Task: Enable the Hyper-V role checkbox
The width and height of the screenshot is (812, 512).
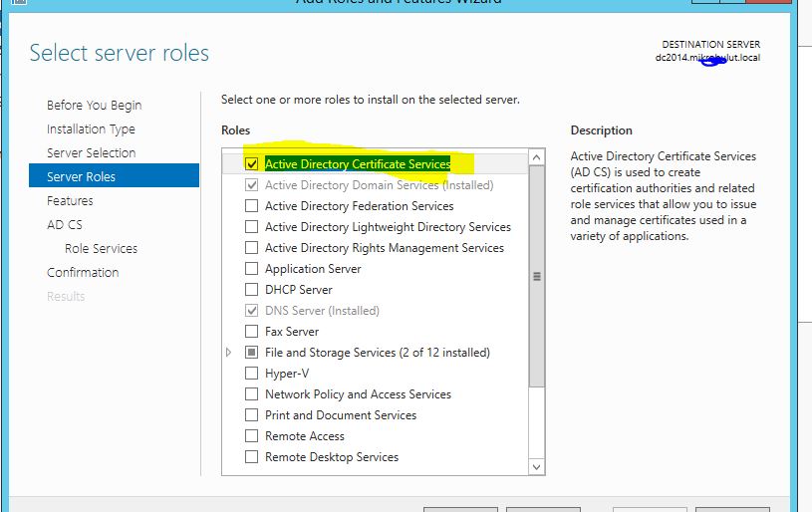Action: pyautogui.click(x=251, y=374)
